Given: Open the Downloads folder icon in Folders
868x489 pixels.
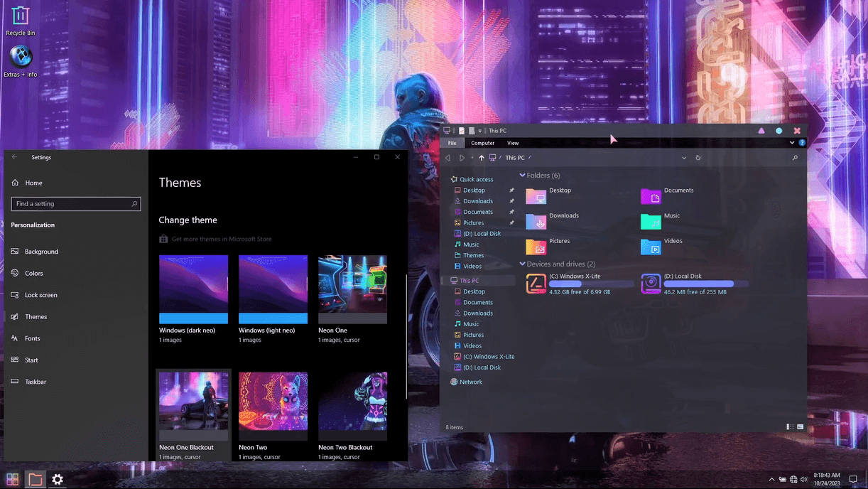Looking at the screenshot, I should 536,221.
